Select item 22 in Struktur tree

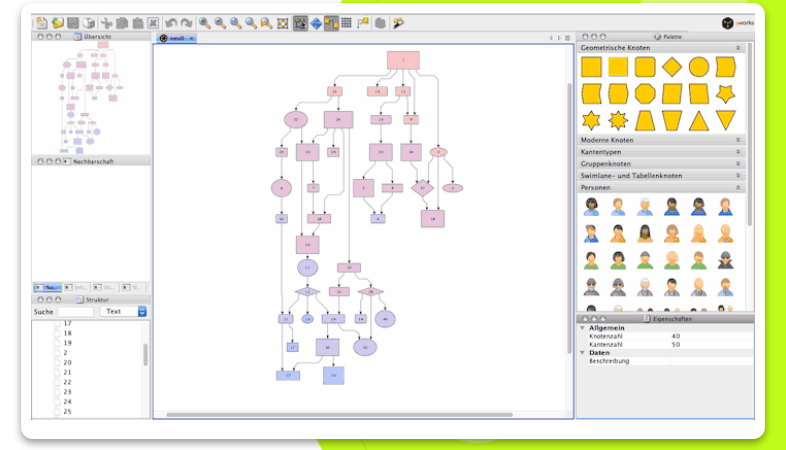point(67,382)
